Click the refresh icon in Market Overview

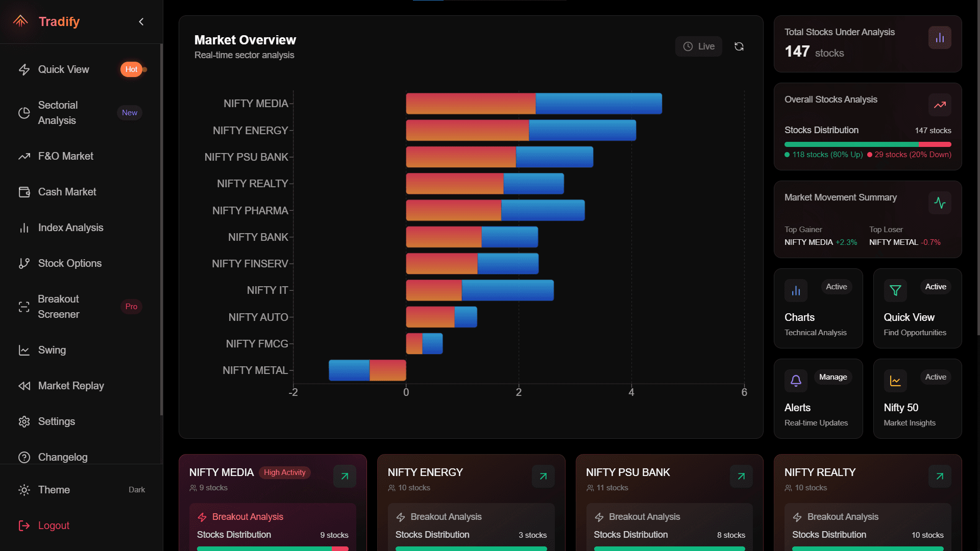coord(739,46)
